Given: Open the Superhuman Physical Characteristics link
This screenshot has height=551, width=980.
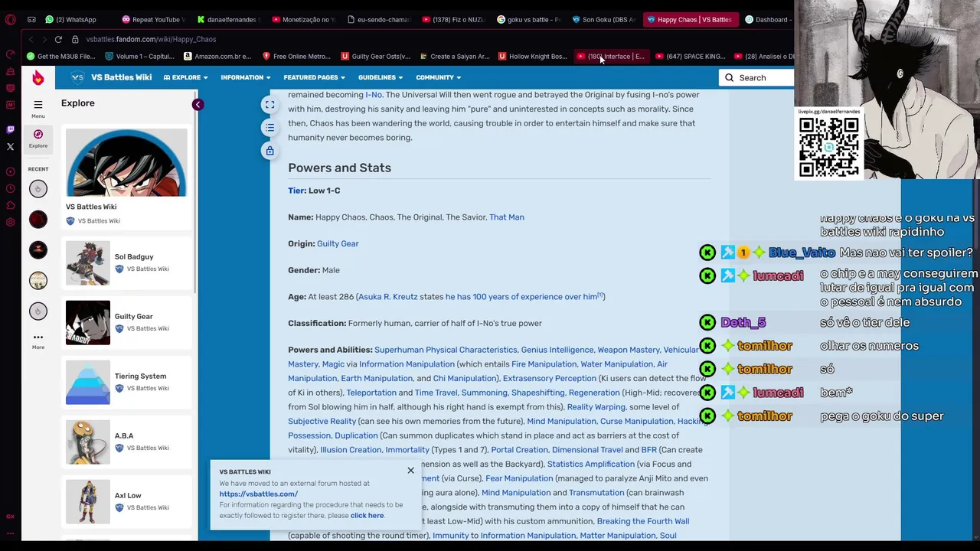Looking at the screenshot, I should click(446, 350).
